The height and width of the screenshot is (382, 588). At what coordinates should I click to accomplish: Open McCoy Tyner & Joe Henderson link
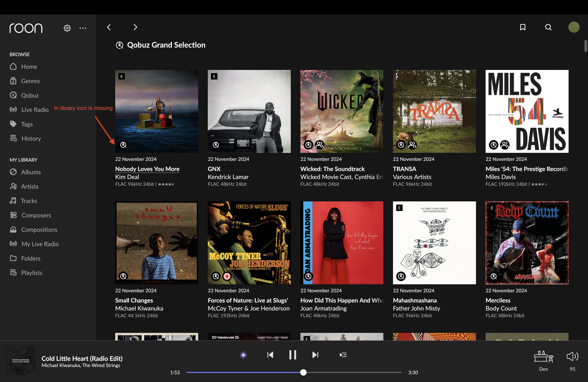click(249, 308)
